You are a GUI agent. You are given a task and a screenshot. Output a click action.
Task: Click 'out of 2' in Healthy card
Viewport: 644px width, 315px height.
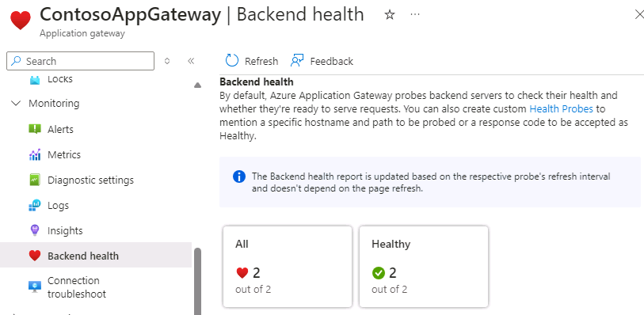(x=390, y=290)
